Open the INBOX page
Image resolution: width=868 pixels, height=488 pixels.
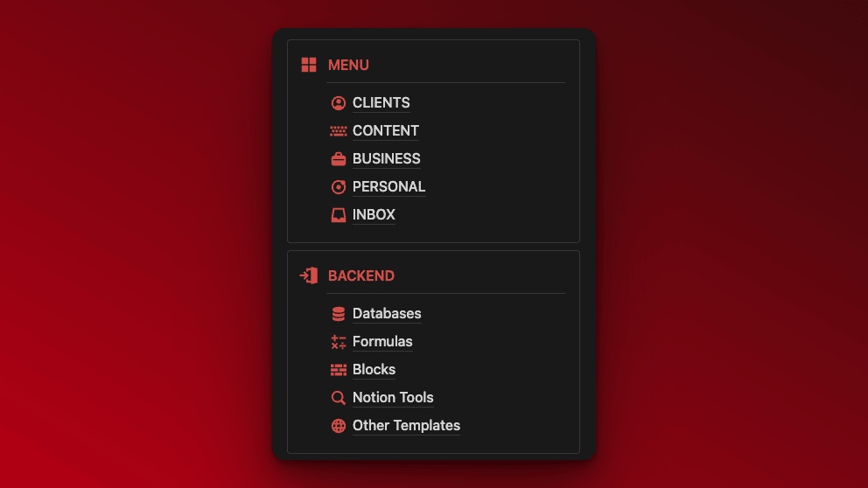374,214
